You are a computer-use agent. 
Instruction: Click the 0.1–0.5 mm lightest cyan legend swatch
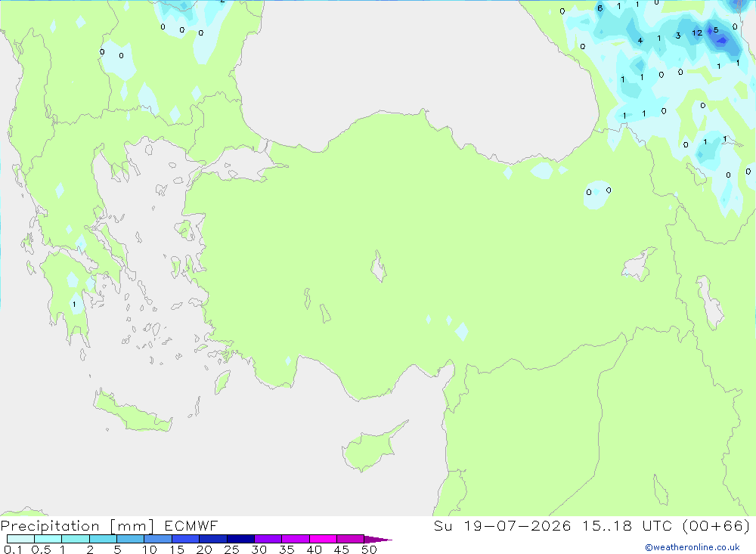click(x=20, y=539)
